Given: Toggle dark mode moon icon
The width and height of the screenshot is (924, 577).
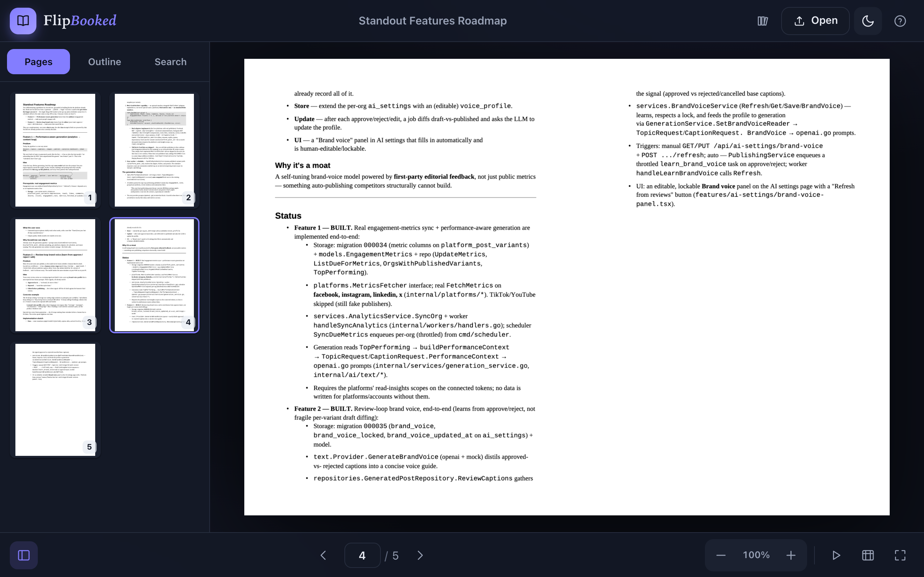Looking at the screenshot, I should tap(868, 21).
